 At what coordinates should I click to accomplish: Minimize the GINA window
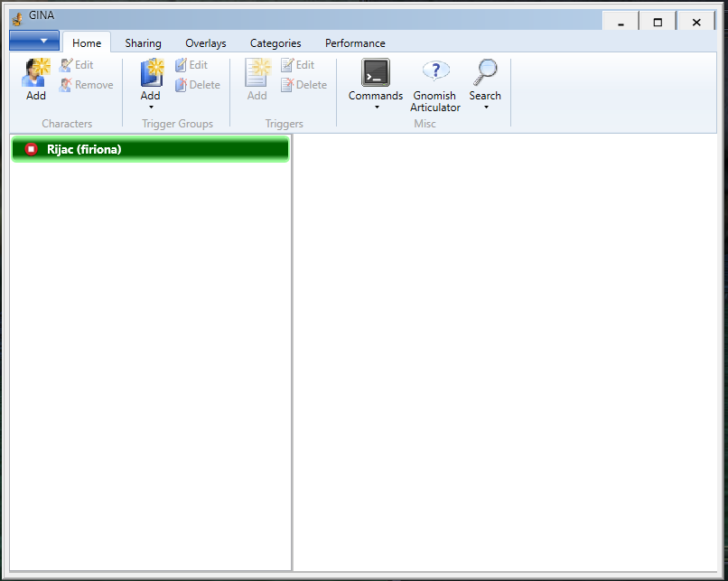click(x=621, y=22)
